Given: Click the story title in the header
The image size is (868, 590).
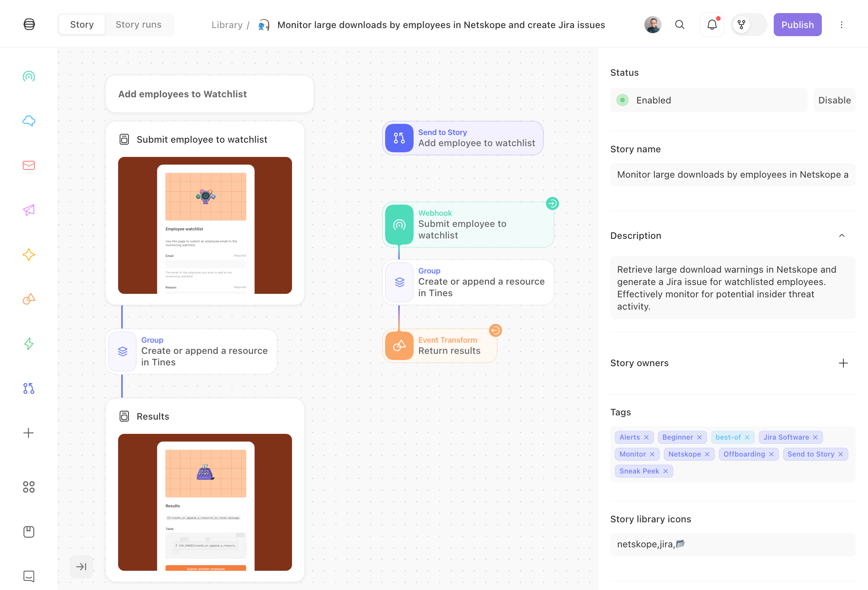Looking at the screenshot, I should pos(441,25).
